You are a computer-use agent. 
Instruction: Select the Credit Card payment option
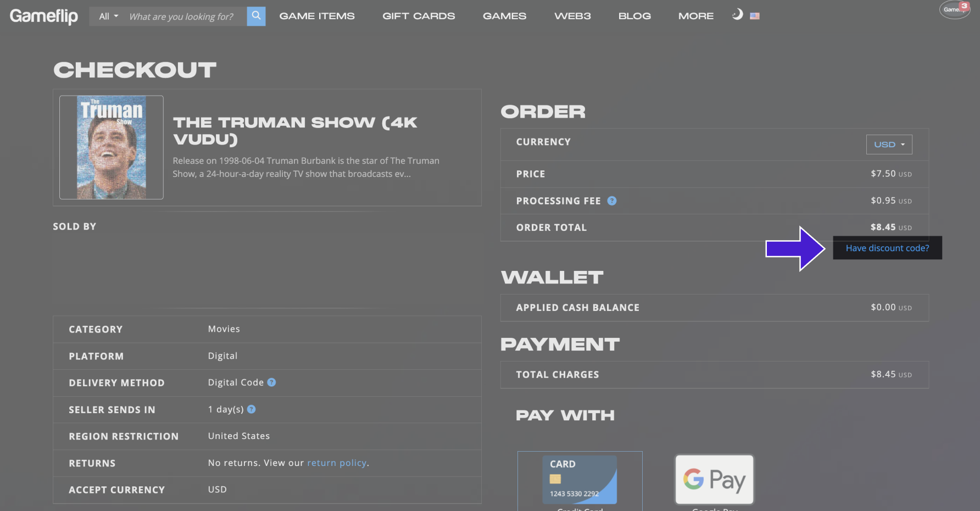pyautogui.click(x=580, y=481)
